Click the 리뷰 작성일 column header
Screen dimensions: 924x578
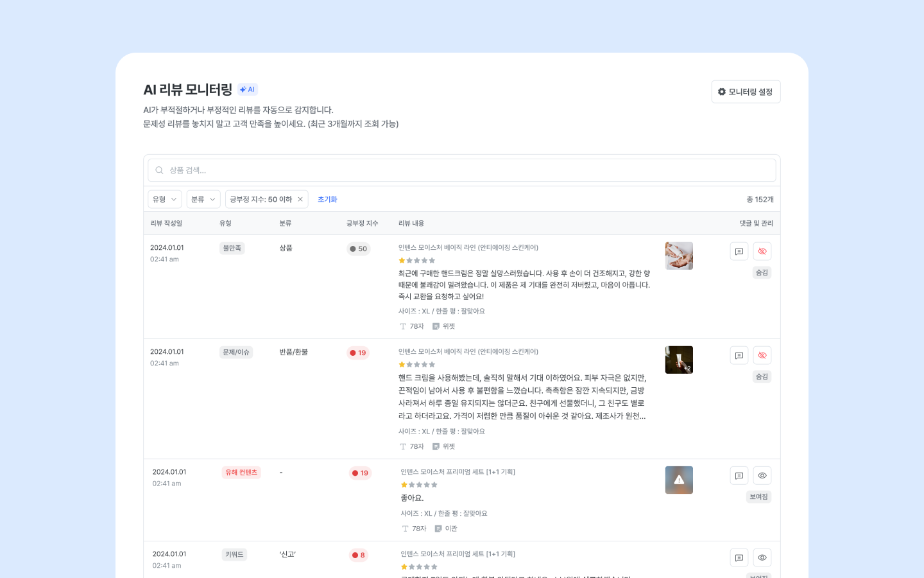pos(166,223)
